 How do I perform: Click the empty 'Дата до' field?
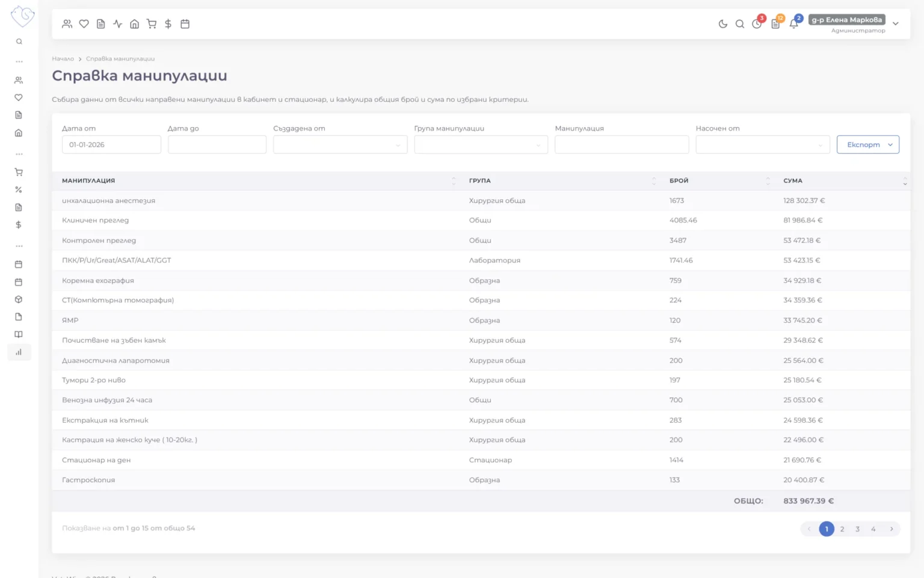point(217,144)
